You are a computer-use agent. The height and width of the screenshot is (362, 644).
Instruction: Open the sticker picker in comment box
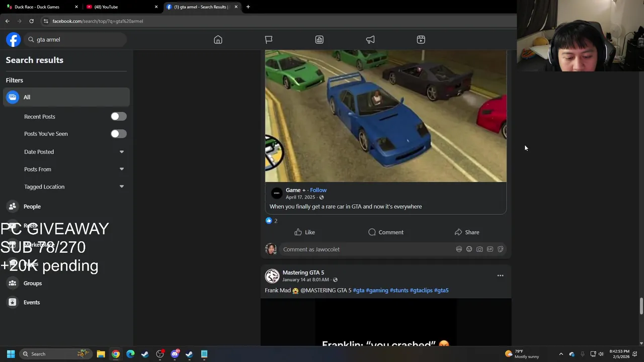(x=500, y=249)
